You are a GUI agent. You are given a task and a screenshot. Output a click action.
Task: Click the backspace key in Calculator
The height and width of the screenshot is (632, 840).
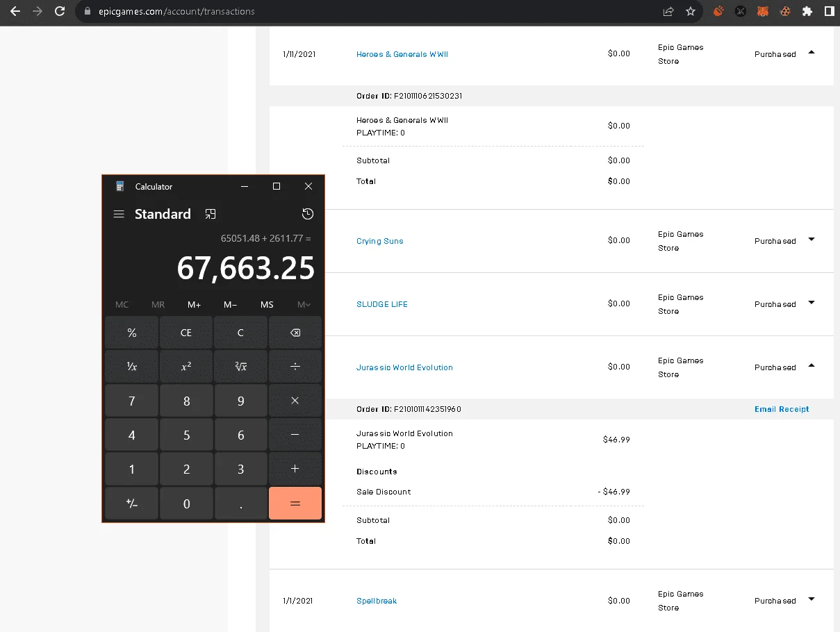(x=295, y=333)
